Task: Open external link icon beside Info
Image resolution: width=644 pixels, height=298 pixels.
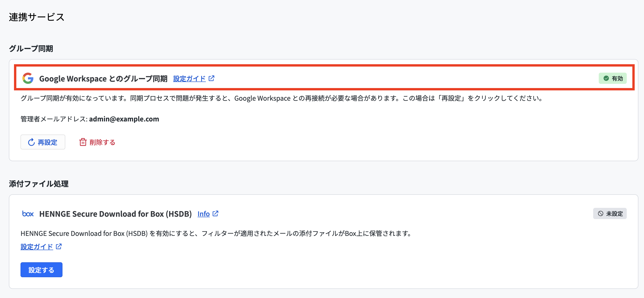Action: [215, 214]
